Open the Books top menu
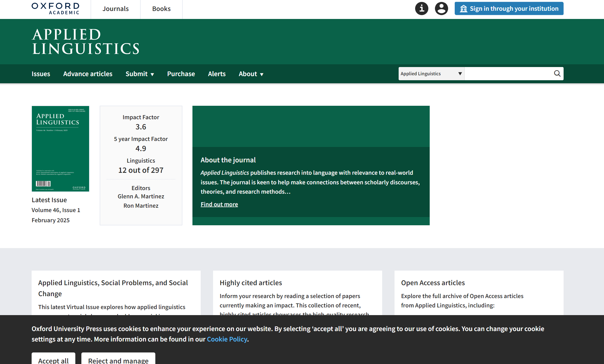 [161, 9]
